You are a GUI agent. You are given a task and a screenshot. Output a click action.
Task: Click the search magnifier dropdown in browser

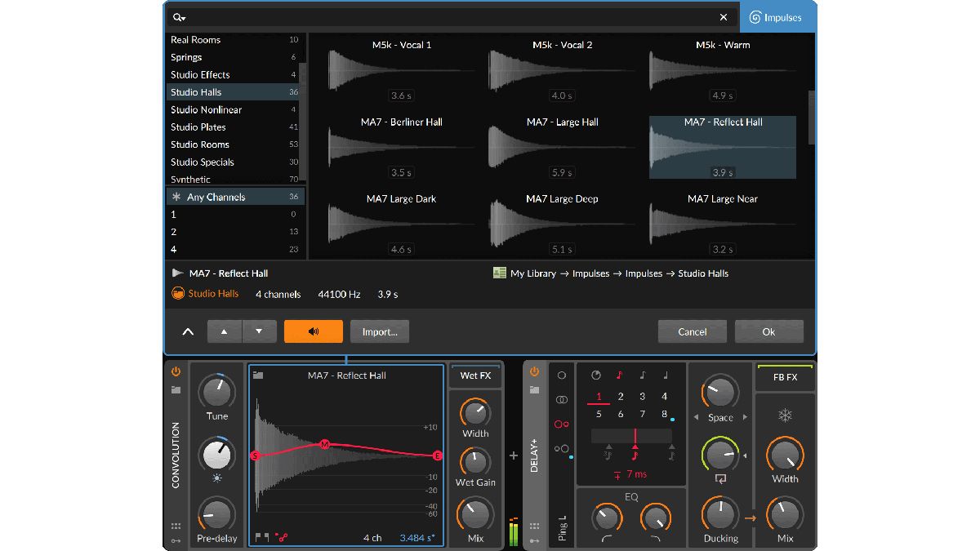click(x=179, y=17)
